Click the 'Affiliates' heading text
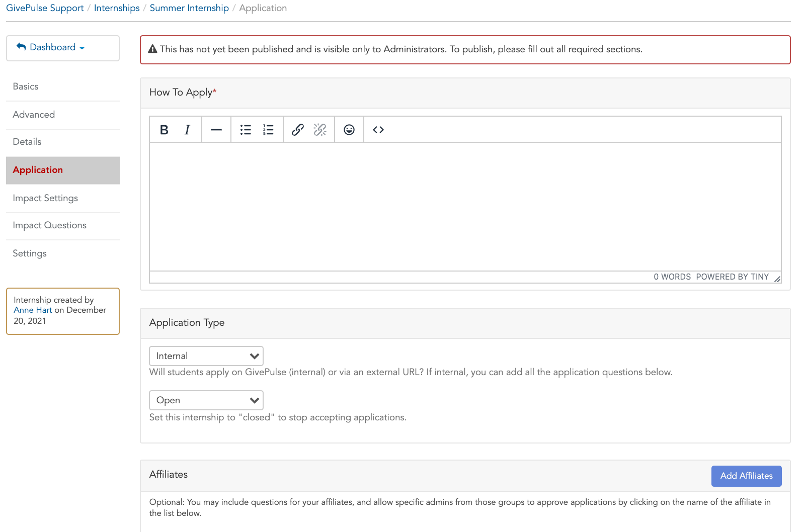This screenshot has height=532, width=804. [169, 475]
